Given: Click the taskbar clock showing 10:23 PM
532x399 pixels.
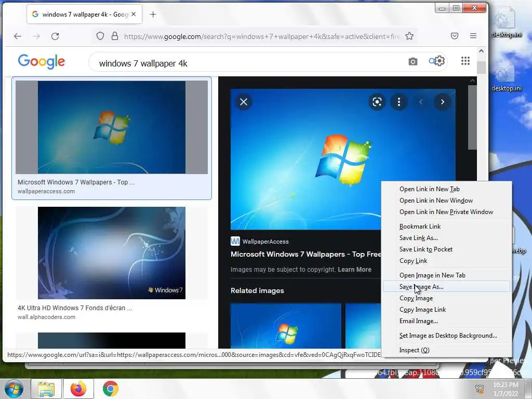Looking at the screenshot, I should pyautogui.click(x=506, y=389).
